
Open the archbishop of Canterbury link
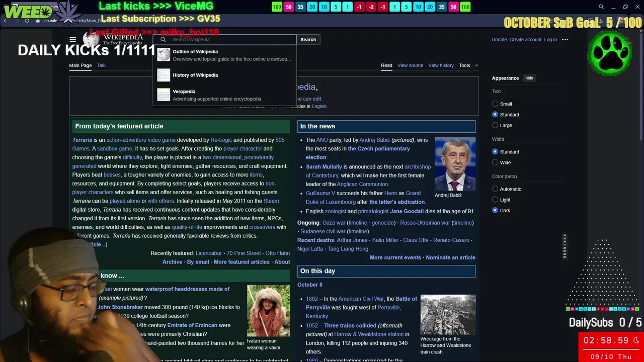tap(368, 171)
